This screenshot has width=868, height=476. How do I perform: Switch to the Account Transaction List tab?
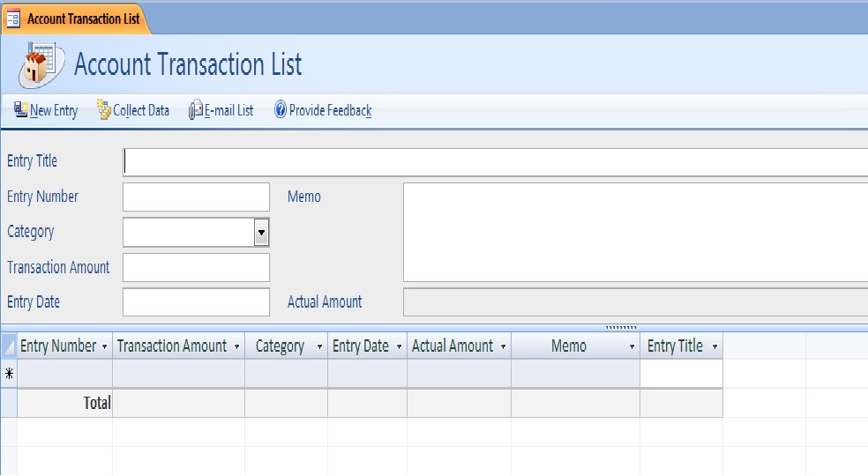[76, 19]
